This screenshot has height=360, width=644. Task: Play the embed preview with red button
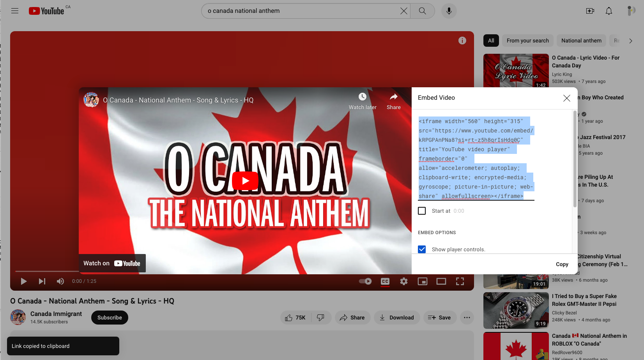coord(245,181)
